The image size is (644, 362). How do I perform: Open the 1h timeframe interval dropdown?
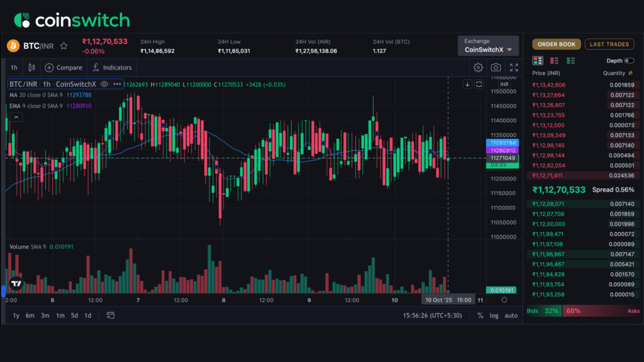tap(14, 67)
